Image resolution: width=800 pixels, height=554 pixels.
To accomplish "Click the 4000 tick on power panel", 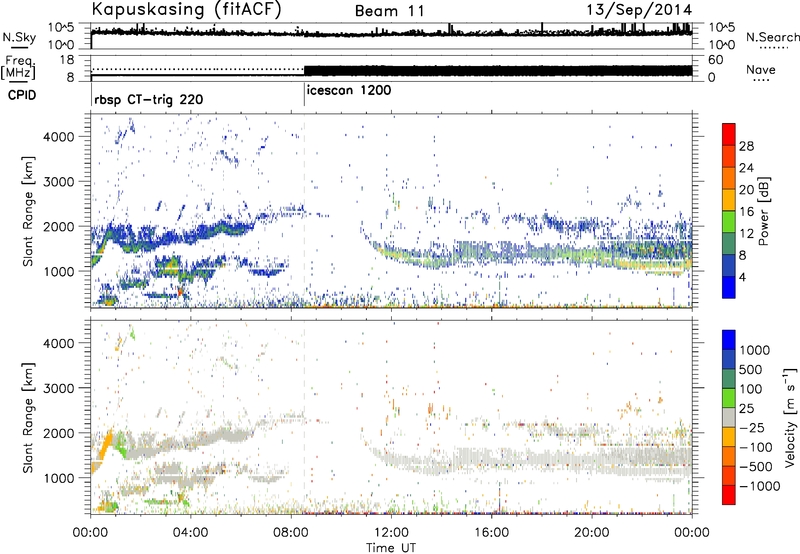I will 58,137.
